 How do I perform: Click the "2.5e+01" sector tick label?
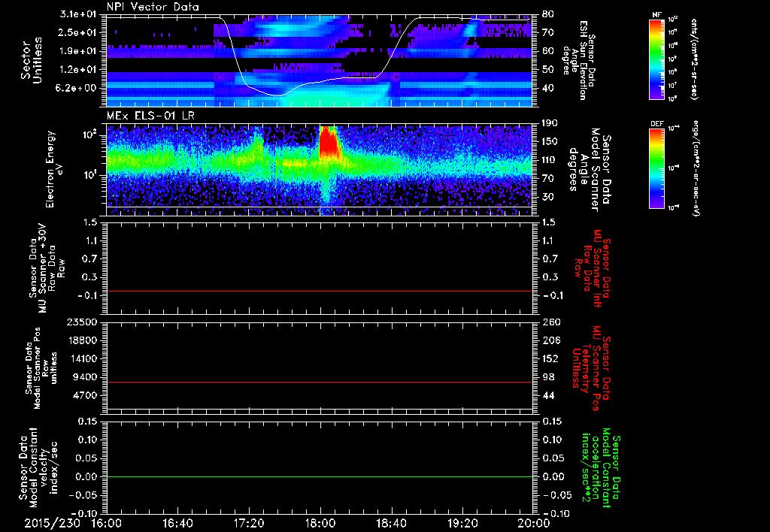click(77, 32)
